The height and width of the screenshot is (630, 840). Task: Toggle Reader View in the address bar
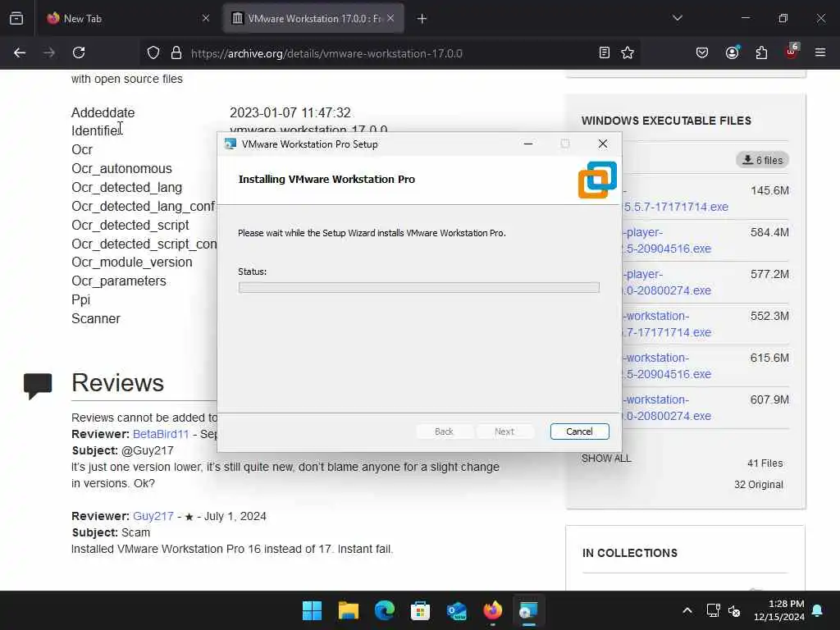(x=605, y=52)
